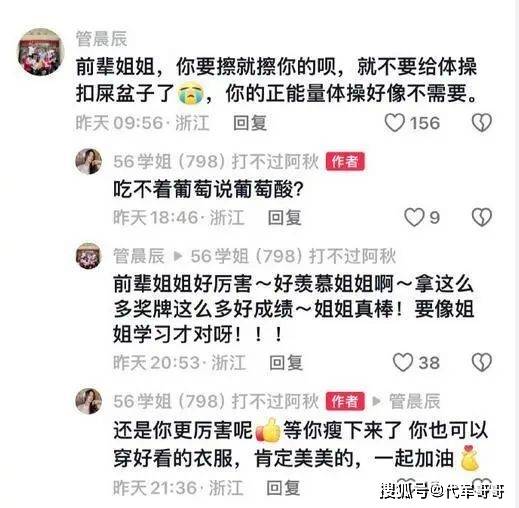Tap the 管晨辰 mention in 21:36 reply header

point(415,401)
